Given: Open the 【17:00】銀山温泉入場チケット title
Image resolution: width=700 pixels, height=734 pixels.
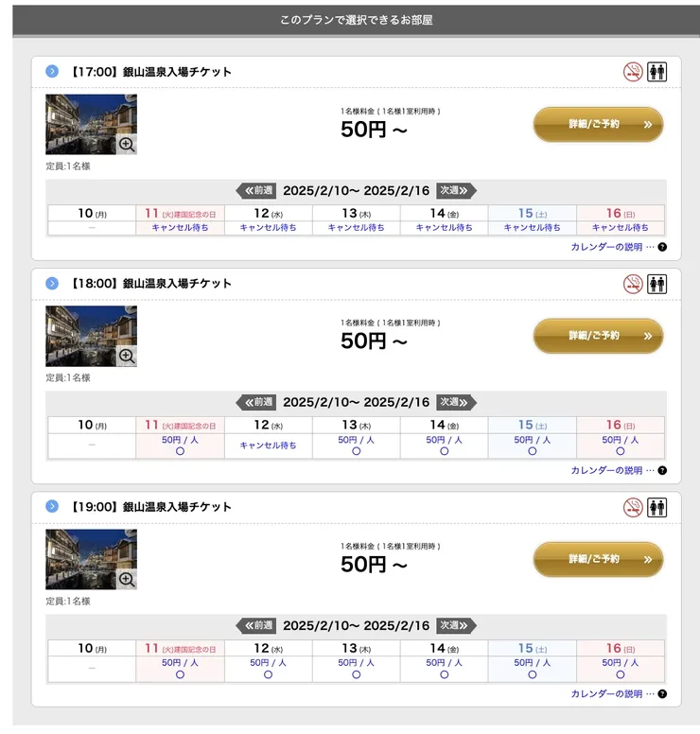Looking at the screenshot, I should pos(150,72).
